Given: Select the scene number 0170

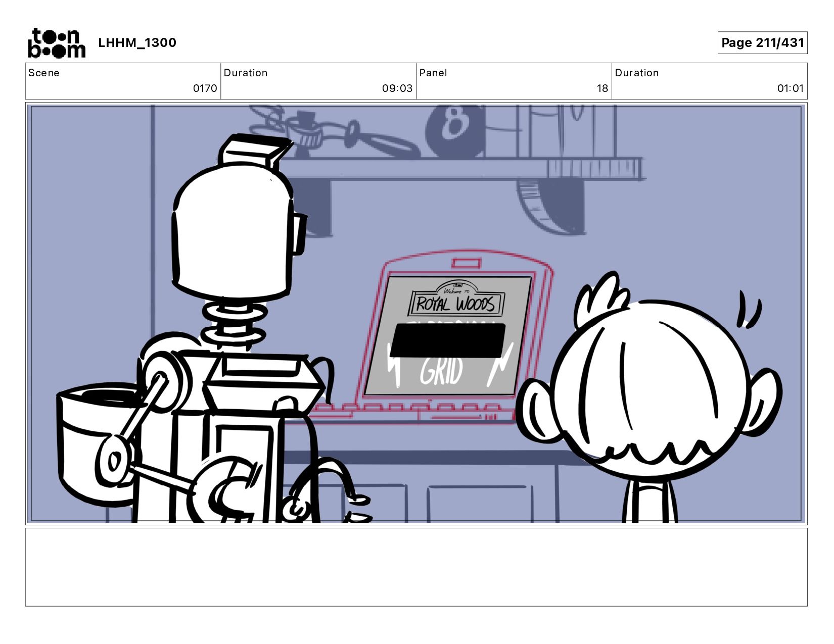Looking at the screenshot, I should 205,88.
